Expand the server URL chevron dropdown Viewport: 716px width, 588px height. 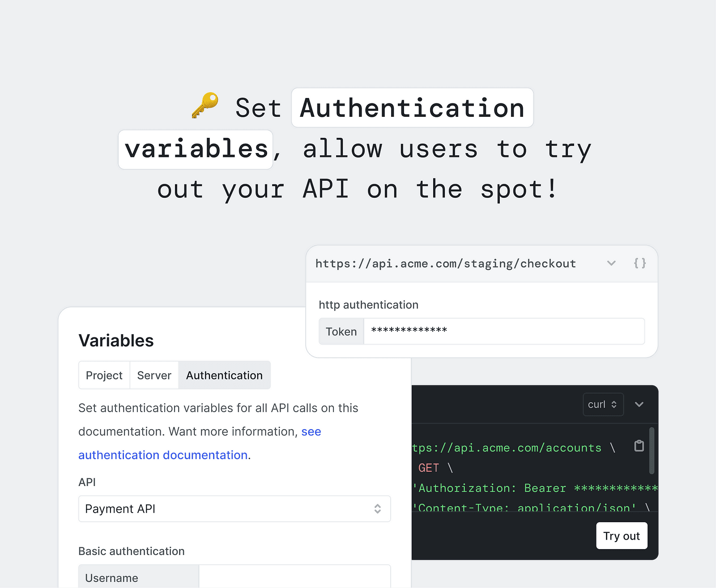pyautogui.click(x=611, y=263)
